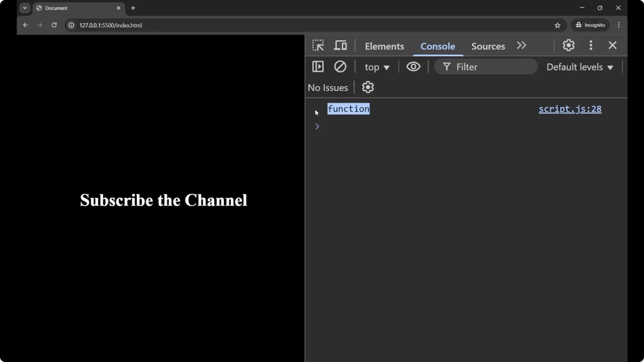Open console settings gear beside No Issues
Image resolution: width=644 pixels, height=362 pixels.
click(x=368, y=87)
